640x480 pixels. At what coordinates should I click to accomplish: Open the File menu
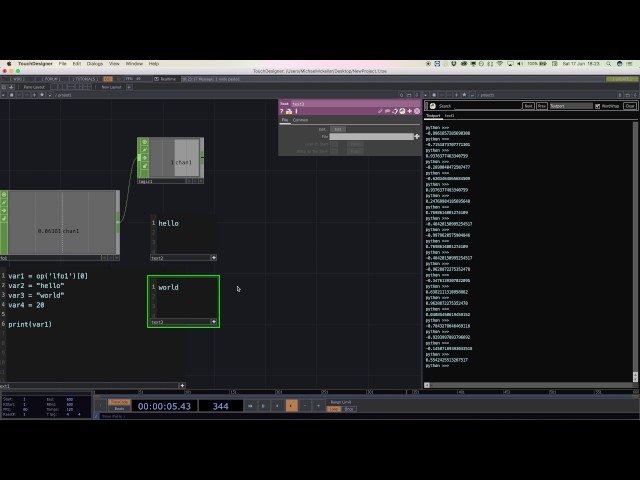coord(62,64)
